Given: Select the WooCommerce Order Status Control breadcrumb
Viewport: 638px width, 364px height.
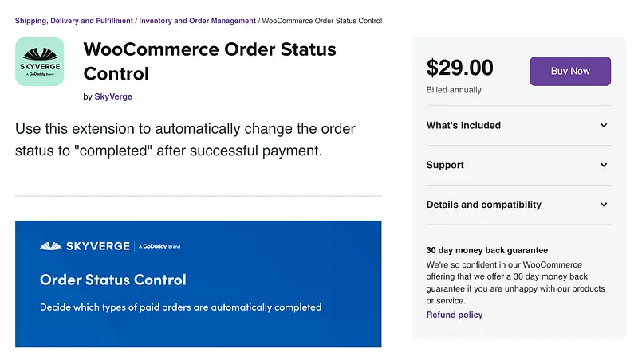Looking at the screenshot, I should pyautogui.click(x=322, y=21).
